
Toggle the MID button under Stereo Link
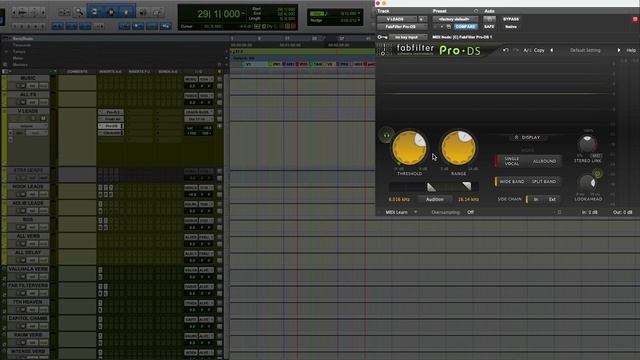click(596, 156)
